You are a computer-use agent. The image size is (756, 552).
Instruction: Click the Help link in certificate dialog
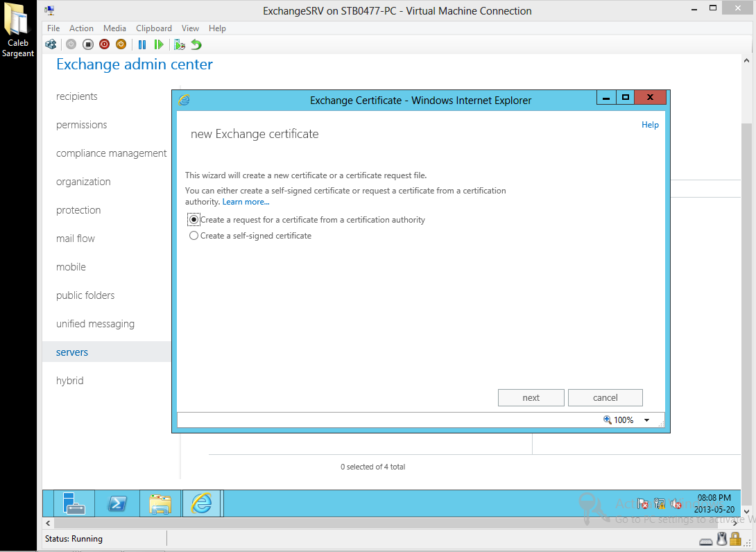coord(650,124)
